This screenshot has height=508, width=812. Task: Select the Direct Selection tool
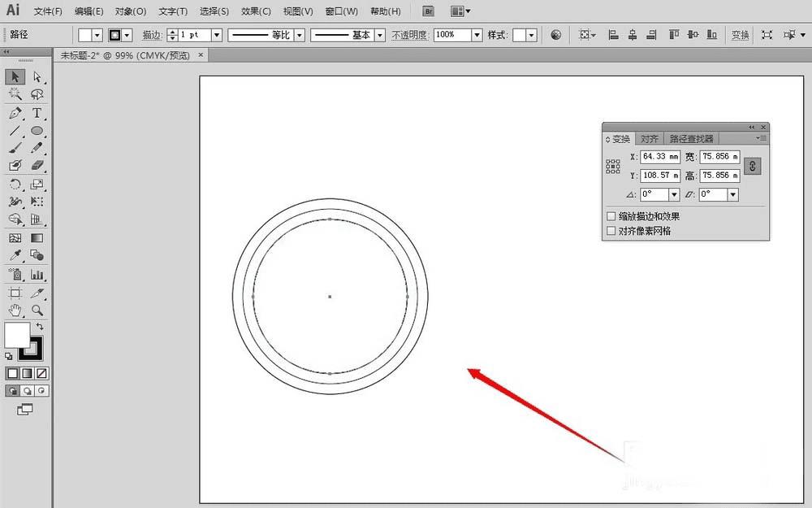(x=37, y=76)
